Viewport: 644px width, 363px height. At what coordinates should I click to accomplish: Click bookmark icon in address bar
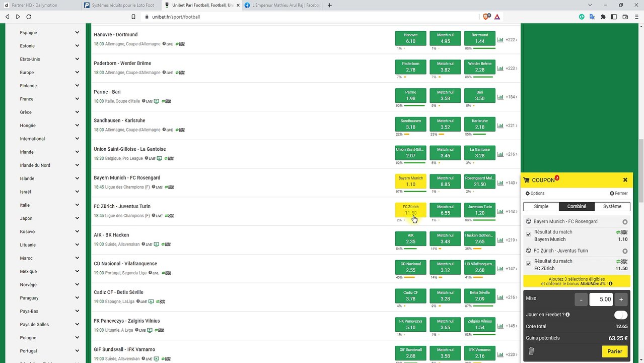coord(133,17)
